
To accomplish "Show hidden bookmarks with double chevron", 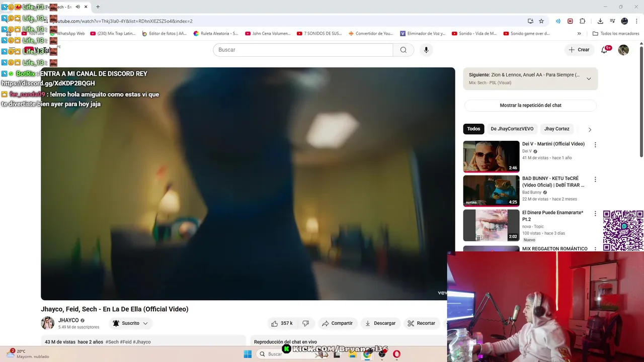I will 579,34.
